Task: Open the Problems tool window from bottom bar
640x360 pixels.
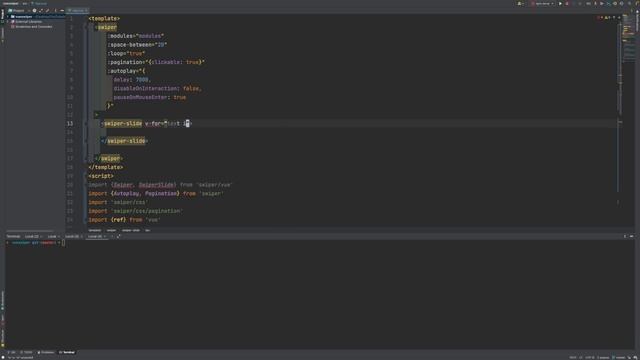Action: click(x=46, y=352)
